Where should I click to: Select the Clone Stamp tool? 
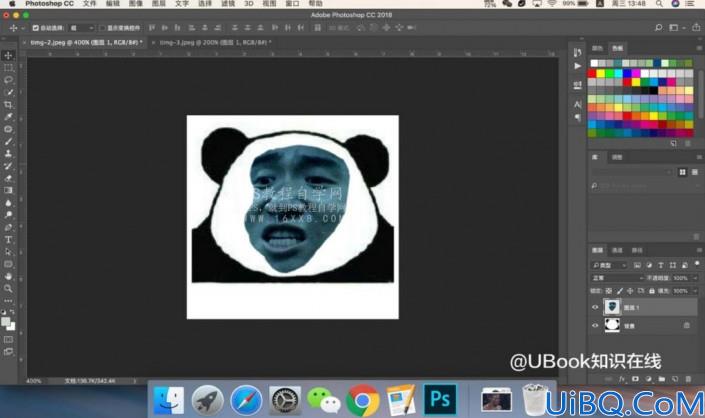point(8,154)
